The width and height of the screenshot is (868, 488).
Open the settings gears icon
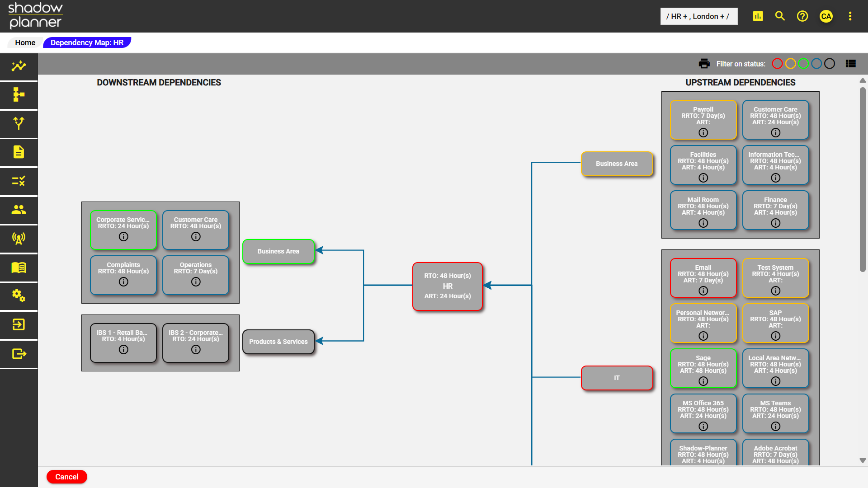(x=18, y=296)
